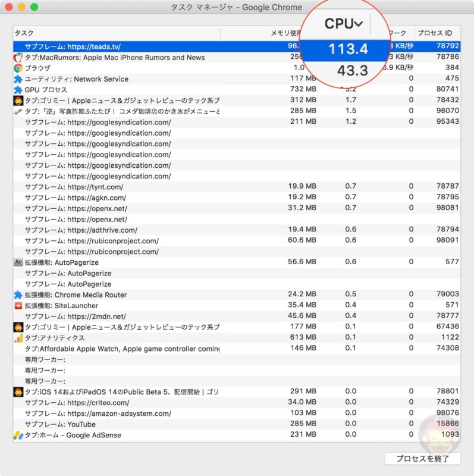The image size is (474, 476).
Task: Click the コメダ珈琲店 tab favicon
Action: tap(18, 111)
